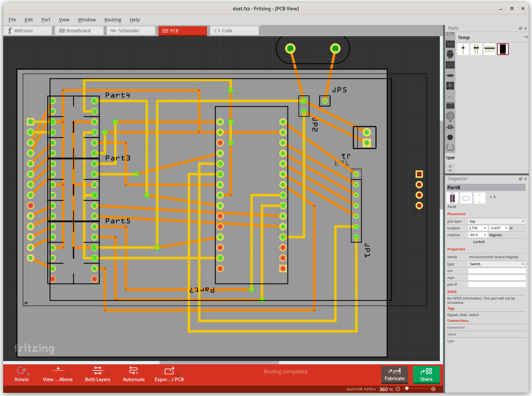
Task: Click the Fabricate button
Action: tap(395, 375)
